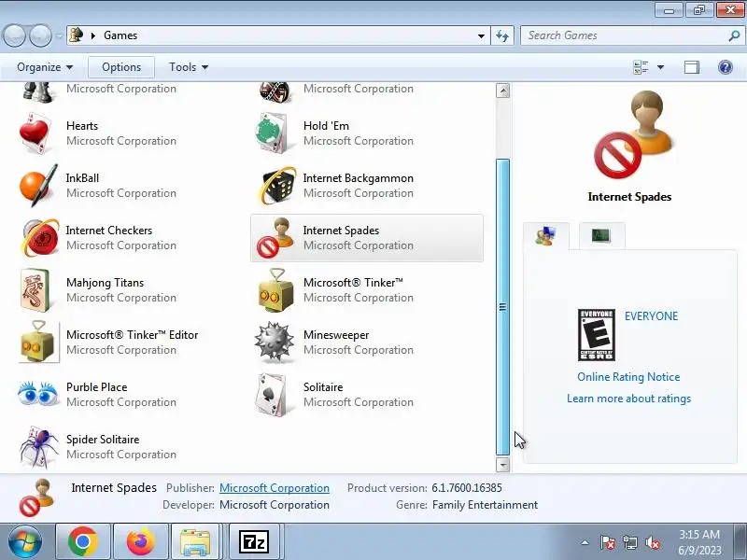This screenshot has width=747, height=560.
Task: Click the scrollbar up arrow
Action: (x=502, y=91)
